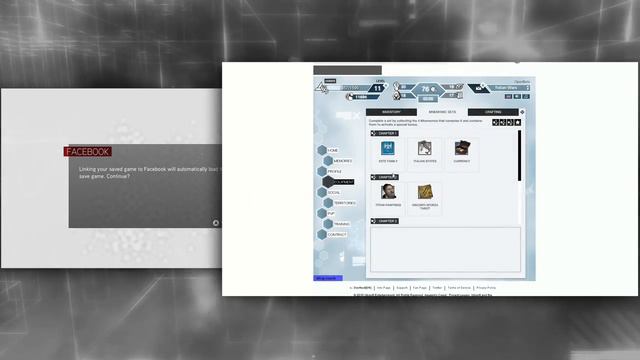Click the second small button under profile dropdown
Screen dimensions: 640x360
coord(517,96)
